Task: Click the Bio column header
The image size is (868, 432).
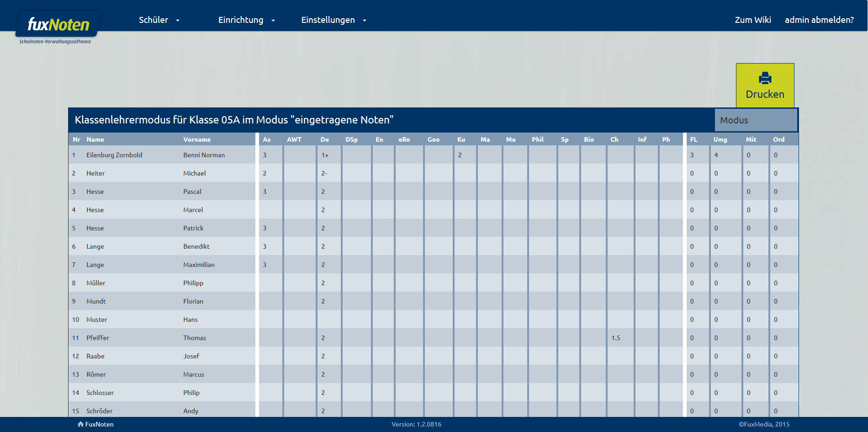Action: (x=589, y=139)
